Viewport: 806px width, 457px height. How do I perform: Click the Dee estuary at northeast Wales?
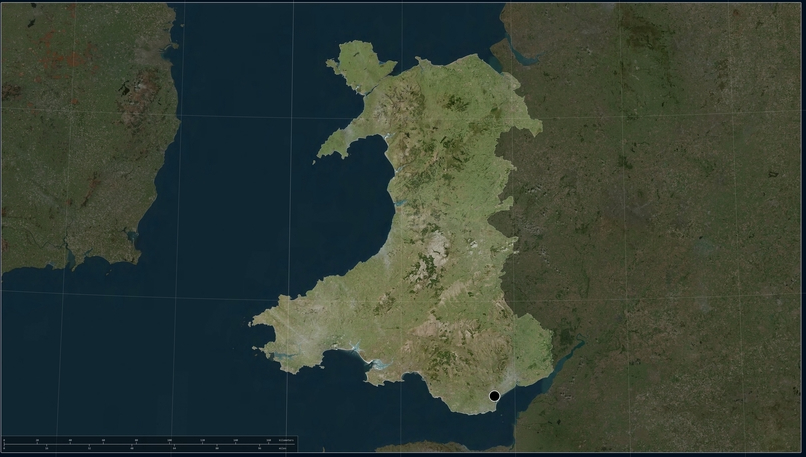click(x=517, y=52)
